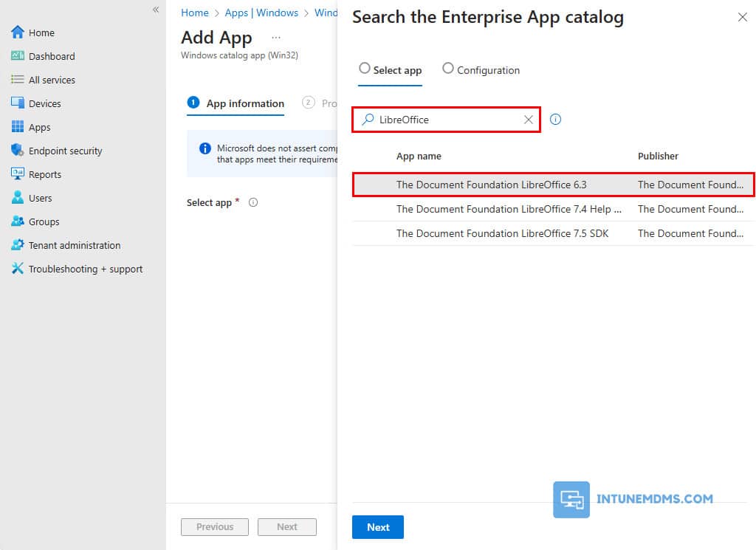This screenshot has height=550, width=756.
Task: Close the Enterprise App catalog panel
Action: point(743,18)
